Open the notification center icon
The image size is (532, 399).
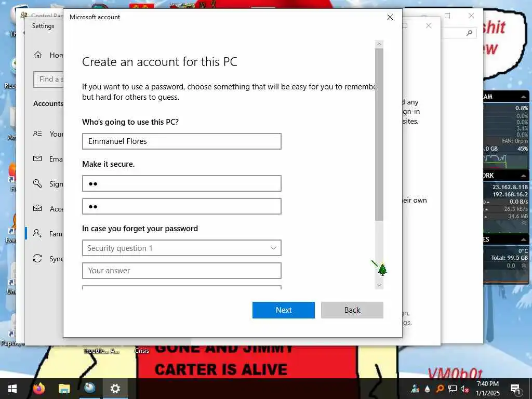pos(515,389)
